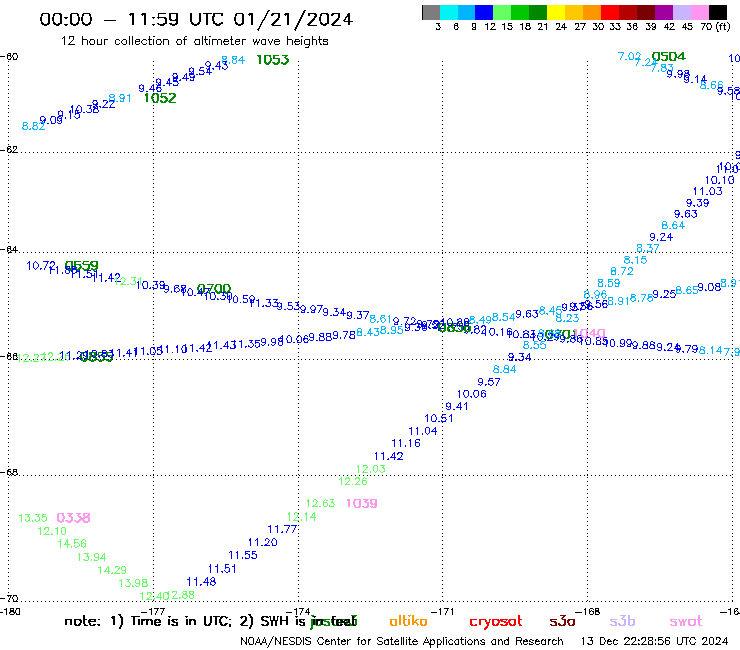Click the wave height value '11.16'

coord(405,443)
